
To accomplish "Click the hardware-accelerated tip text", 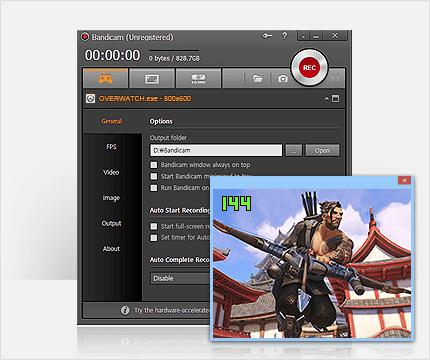I will click(172, 310).
